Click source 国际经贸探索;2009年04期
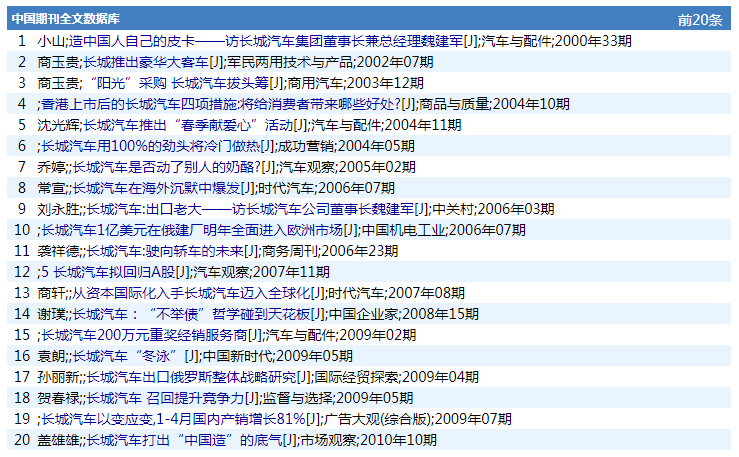This screenshot has width=739, height=457. pyautogui.click(x=397, y=377)
